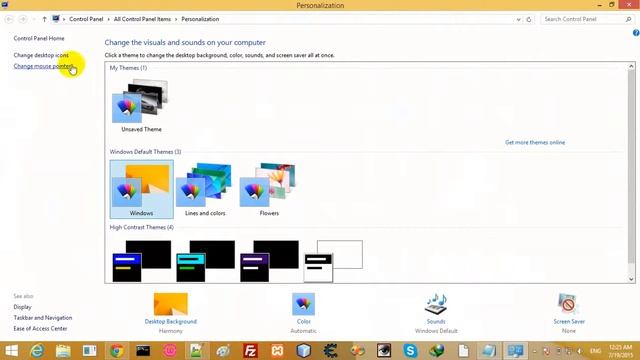Image resolution: width=640 pixels, height=360 pixels.
Task: Open the Display link under See also
Action: [22, 307]
